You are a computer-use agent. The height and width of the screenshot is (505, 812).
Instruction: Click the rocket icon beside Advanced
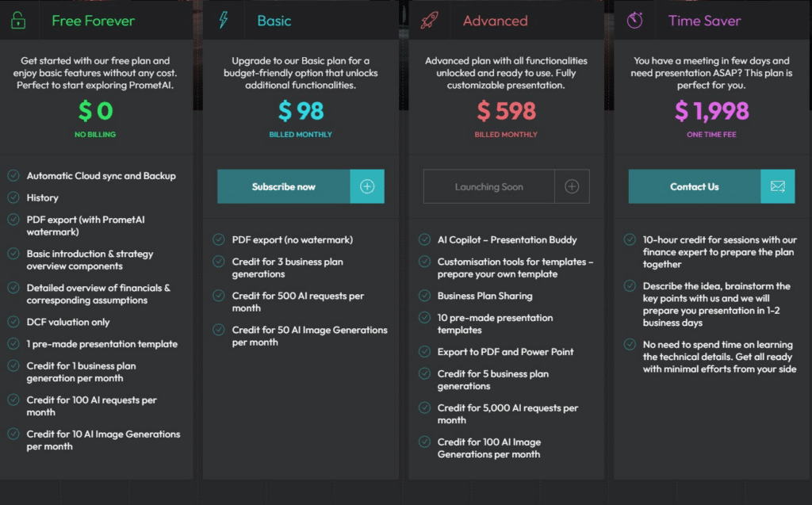(429, 20)
